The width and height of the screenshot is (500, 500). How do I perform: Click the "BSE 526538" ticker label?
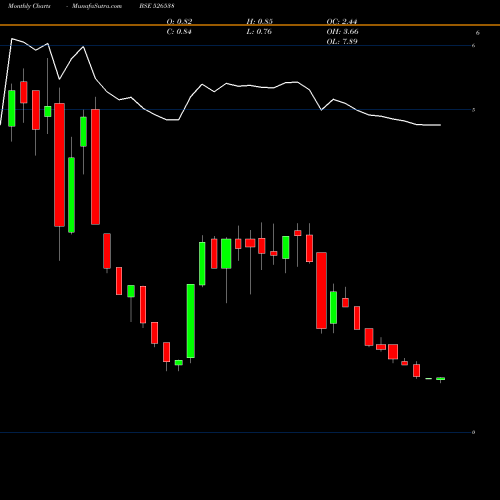pos(157,6)
